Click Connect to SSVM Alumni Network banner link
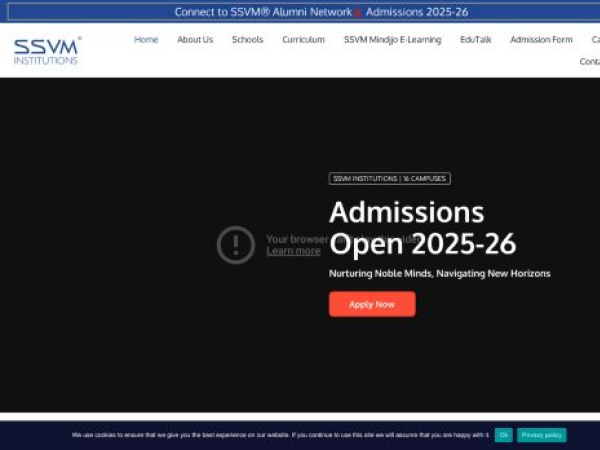This screenshot has width=600, height=450. [x=263, y=12]
